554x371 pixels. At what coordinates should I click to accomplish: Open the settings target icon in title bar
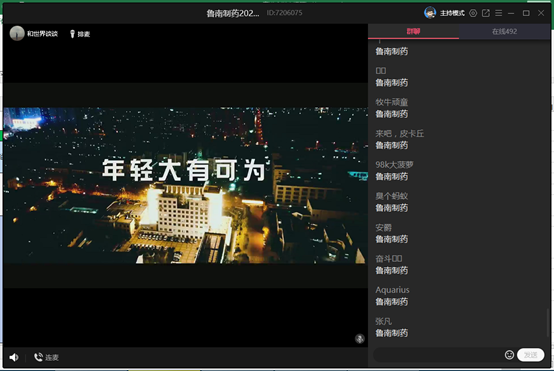(473, 13)
